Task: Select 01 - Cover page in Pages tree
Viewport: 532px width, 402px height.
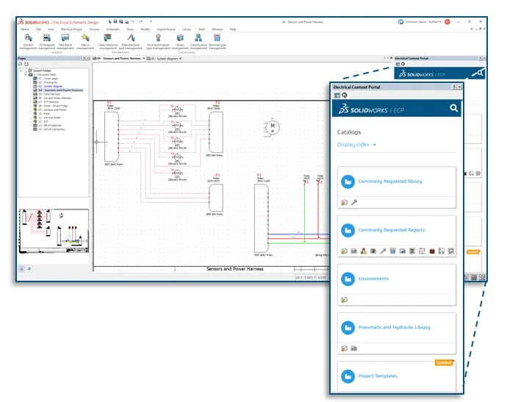Action: coord(46,79)
